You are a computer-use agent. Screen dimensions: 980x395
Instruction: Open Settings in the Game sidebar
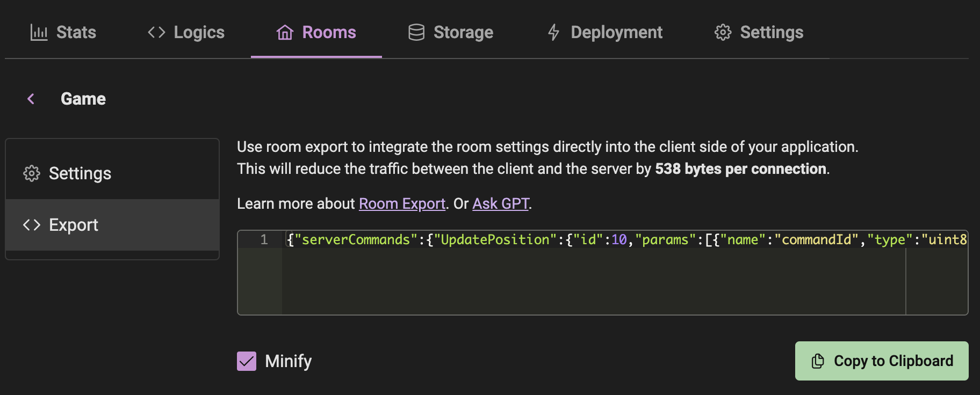112,173
